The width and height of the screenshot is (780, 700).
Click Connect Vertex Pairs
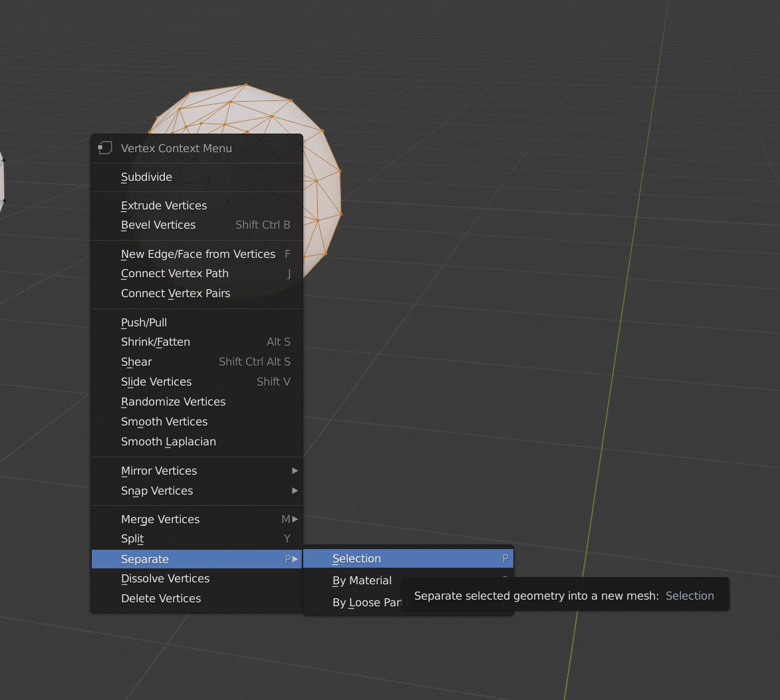click(x=197, y=293)
